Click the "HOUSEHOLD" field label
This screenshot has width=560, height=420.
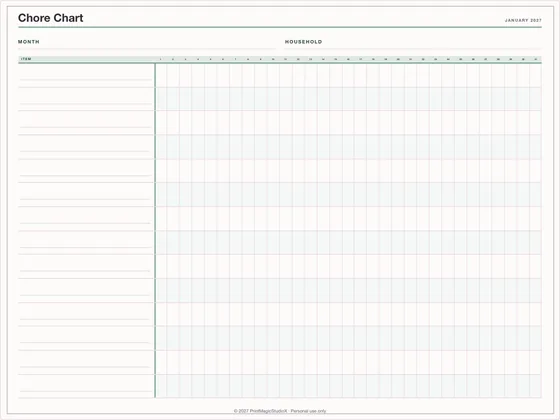coord(303,42)
